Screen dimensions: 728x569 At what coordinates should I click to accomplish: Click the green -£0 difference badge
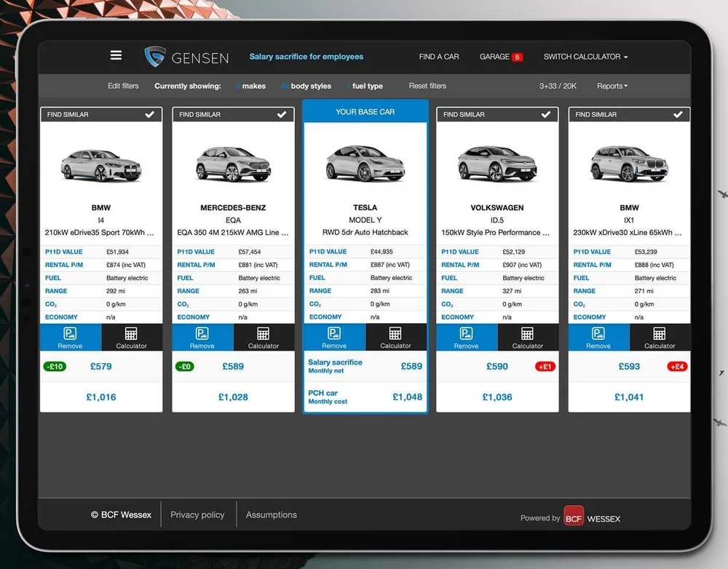pyautogui.click(x=185, y=367)
